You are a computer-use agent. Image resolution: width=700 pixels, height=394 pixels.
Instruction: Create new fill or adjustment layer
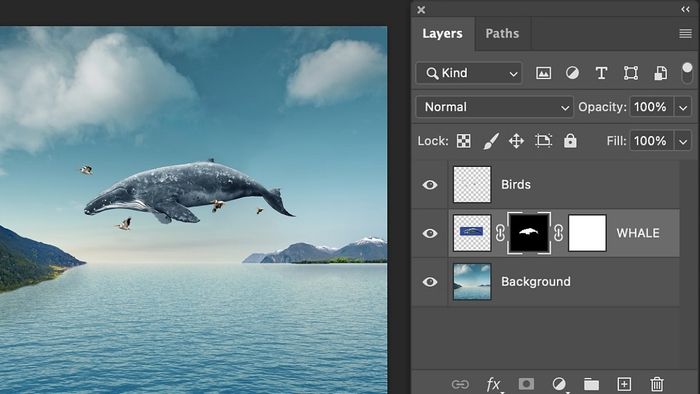[x=558, y=384]
